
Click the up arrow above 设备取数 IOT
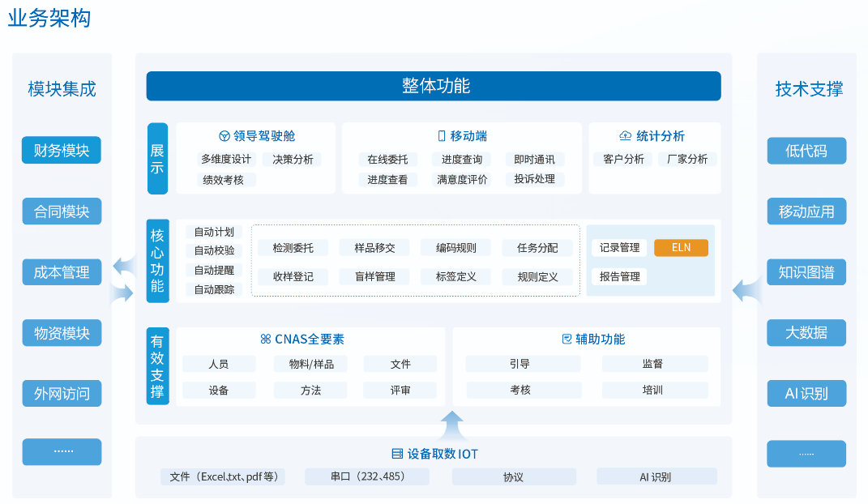452,425
